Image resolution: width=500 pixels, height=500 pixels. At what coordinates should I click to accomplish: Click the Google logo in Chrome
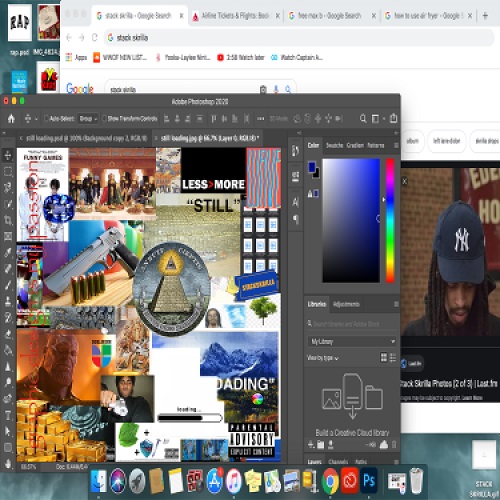[x=80, y=89]
